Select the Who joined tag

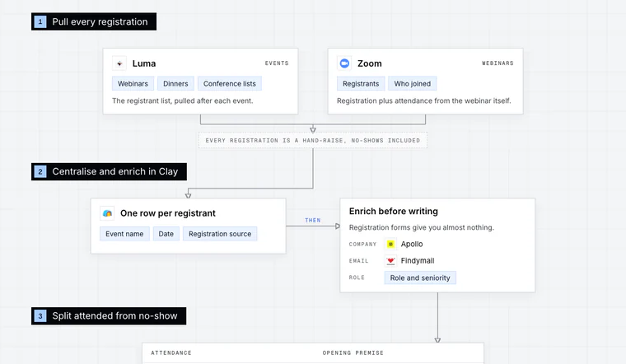[413, 83]
